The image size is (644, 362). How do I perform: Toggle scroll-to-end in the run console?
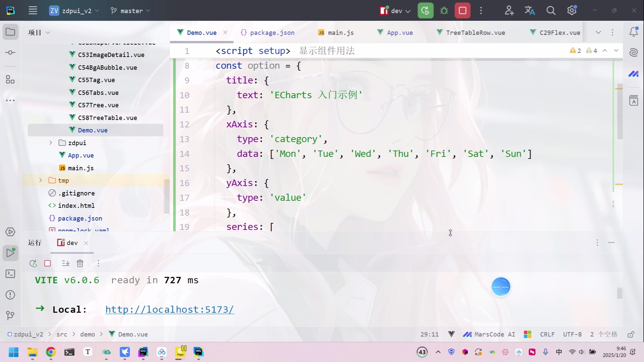tap(65, 263)
